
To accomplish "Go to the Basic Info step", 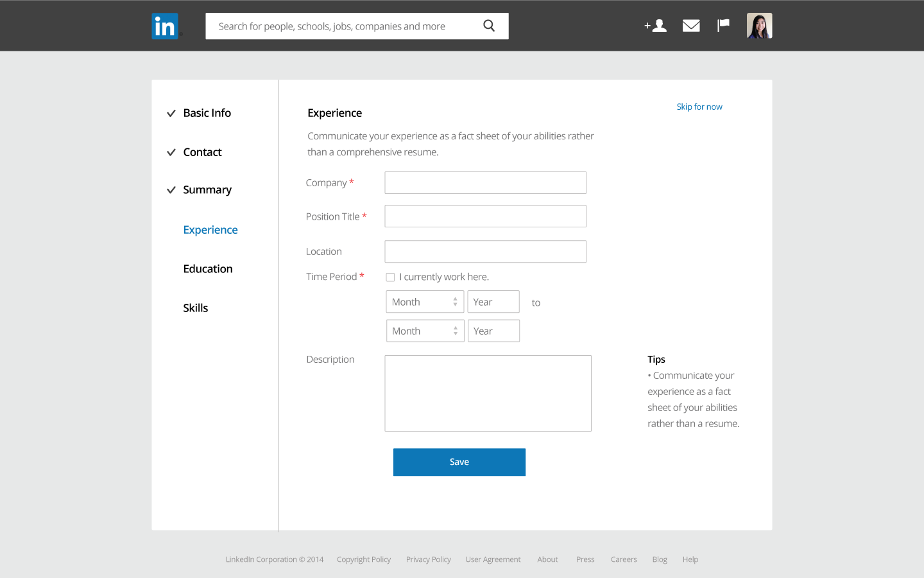I will tap(207, 113).
